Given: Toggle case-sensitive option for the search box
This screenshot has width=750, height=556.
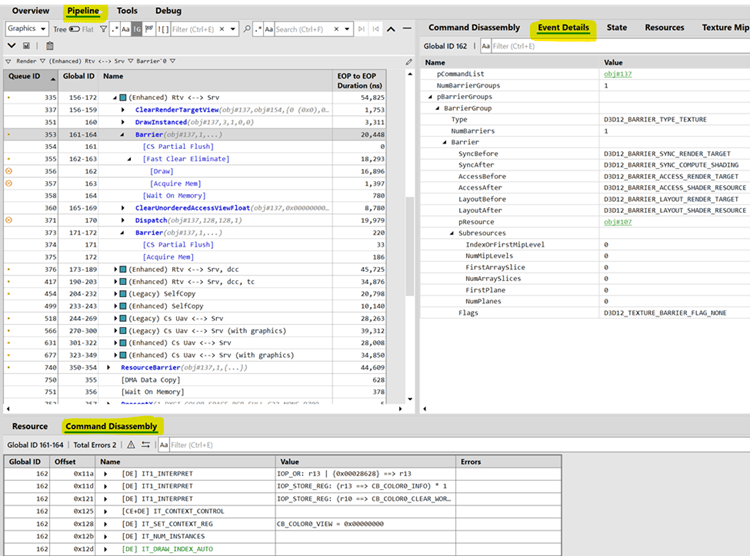Looking at the screenshot, I should point(269,29).
